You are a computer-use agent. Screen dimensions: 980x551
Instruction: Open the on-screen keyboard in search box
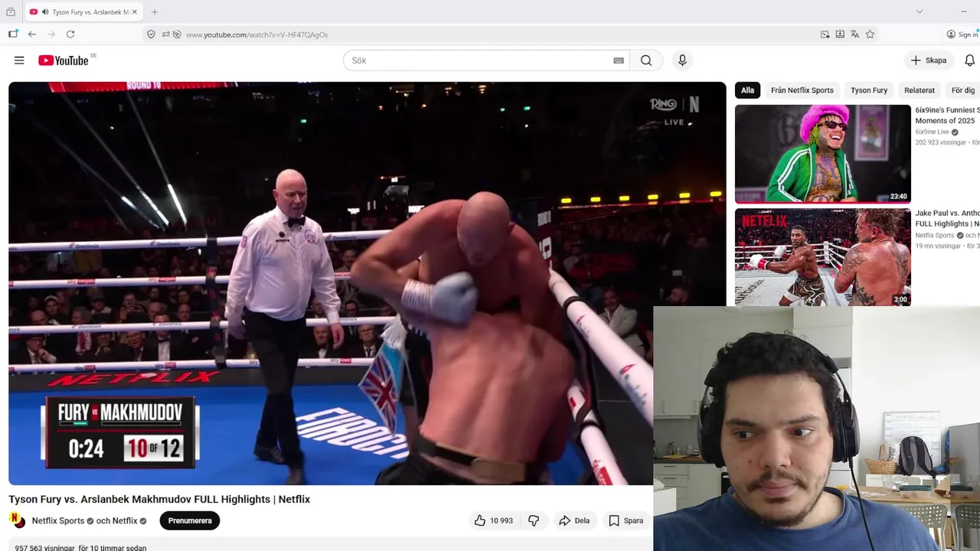(619, 60)
